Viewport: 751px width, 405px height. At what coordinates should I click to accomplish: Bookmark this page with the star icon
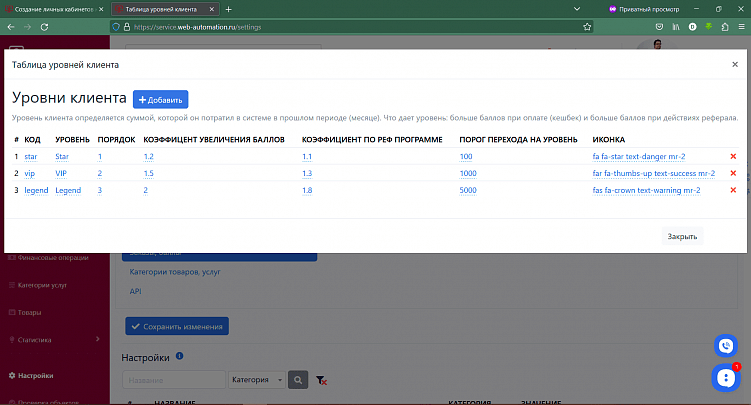[x=587, y=27]
